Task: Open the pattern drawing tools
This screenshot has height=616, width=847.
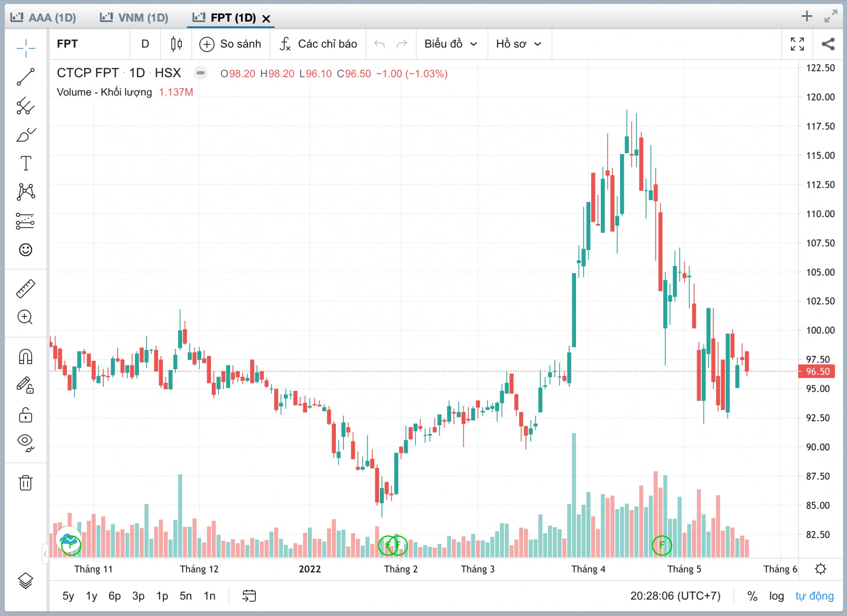Action: coord(26,192)
